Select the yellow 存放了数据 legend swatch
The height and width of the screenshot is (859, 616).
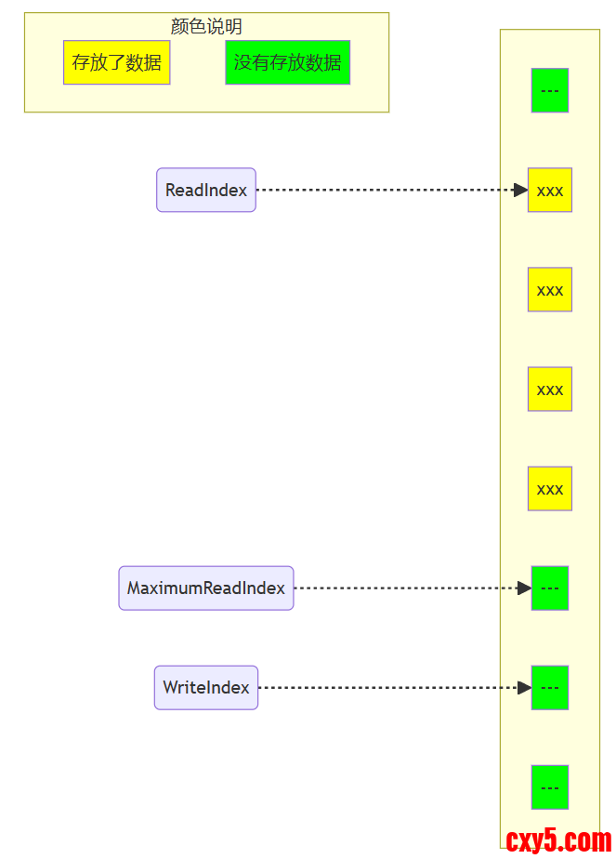[116, 62]
